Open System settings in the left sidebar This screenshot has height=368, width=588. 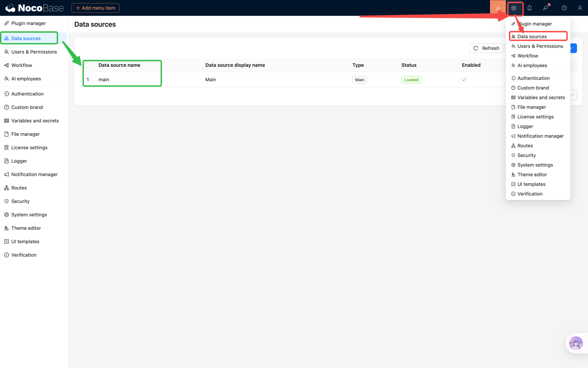click(x=29, y=215)
